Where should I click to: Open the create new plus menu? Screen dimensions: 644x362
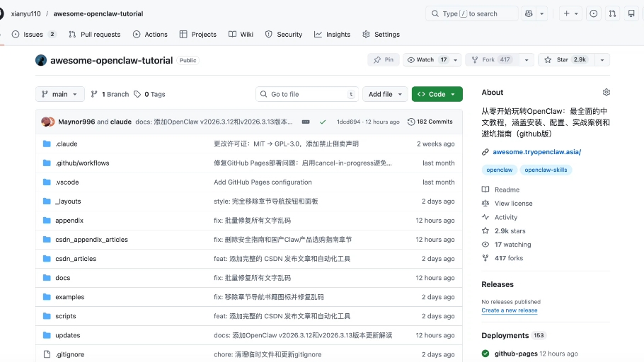[x=570, y=13]
